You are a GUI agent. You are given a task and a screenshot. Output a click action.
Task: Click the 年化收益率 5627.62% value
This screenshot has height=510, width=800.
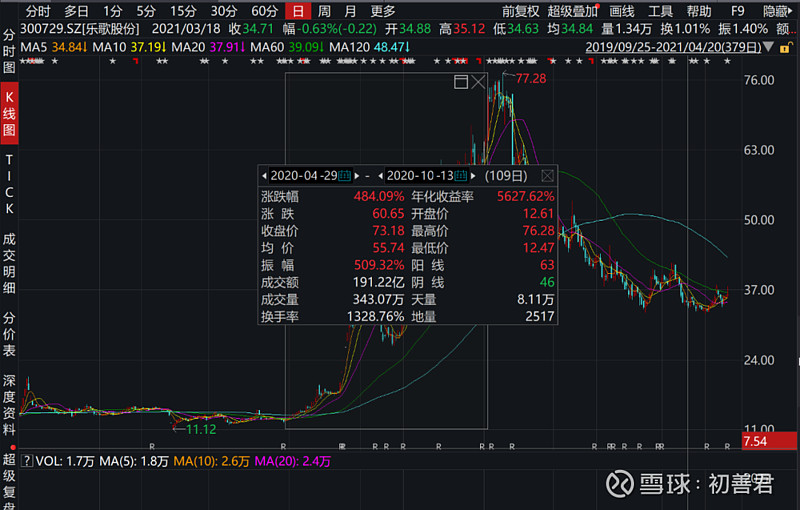(526, 197)
